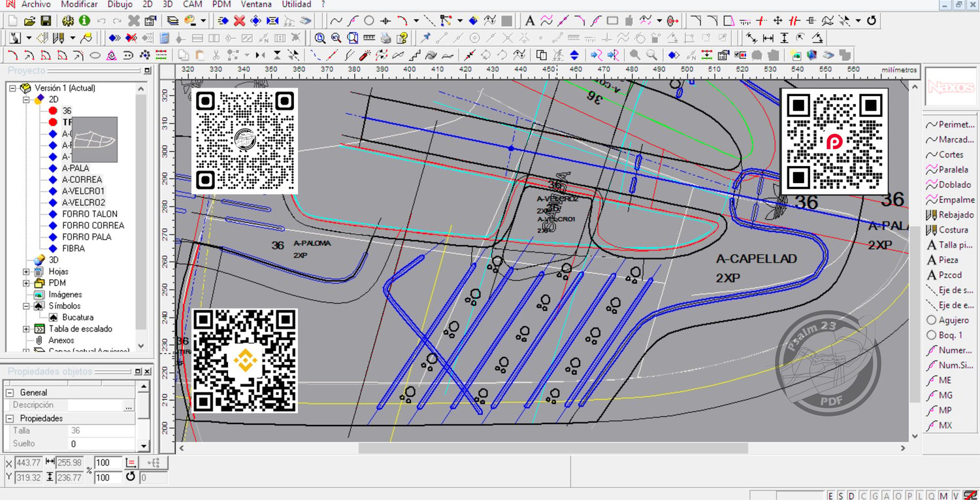The height and width of the screenshot is (500, 980).
Task: Select the FORRO TALON piece
Action: (90, 214)
